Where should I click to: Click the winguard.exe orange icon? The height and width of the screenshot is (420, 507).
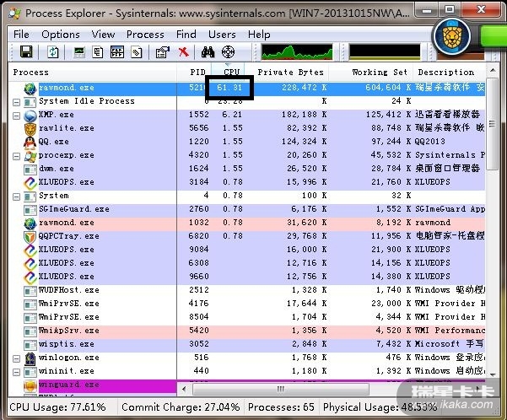pyautogui.click(x=30, y=385)
